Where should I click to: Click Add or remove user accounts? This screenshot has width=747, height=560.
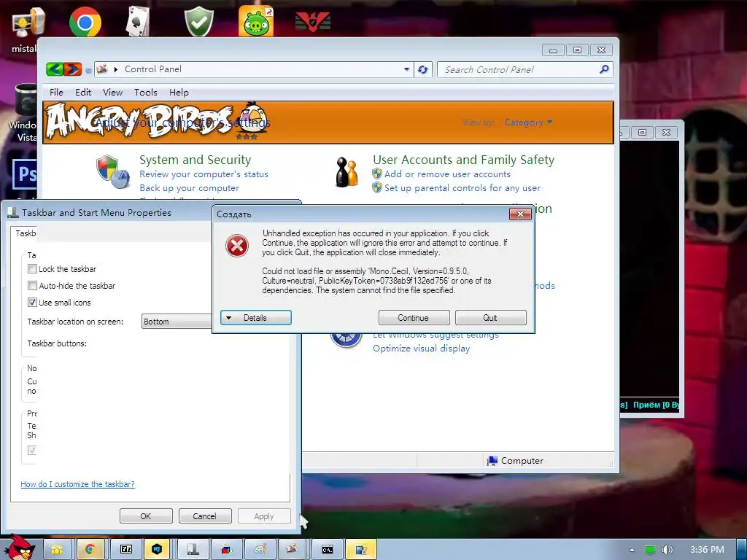click(x=447, y=174)
